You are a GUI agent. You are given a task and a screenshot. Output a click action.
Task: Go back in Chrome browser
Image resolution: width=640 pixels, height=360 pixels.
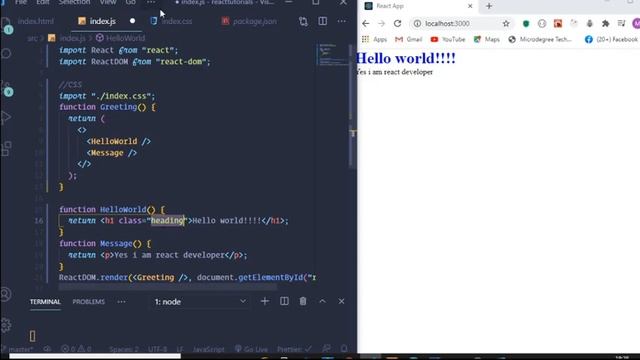click(365, 24)
